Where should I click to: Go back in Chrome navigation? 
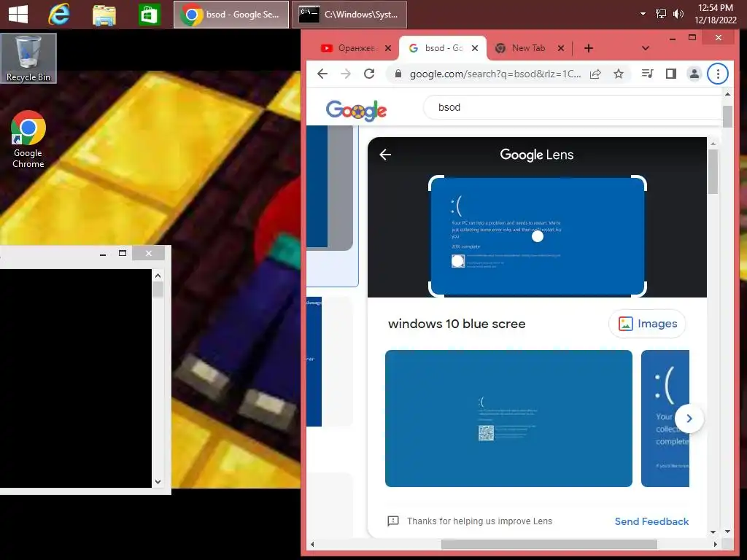[322, 74]
